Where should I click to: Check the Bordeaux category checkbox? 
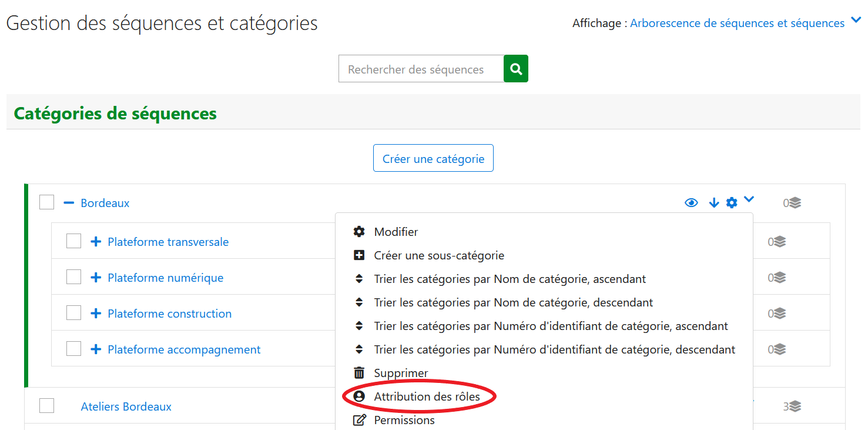click(46, 202)
